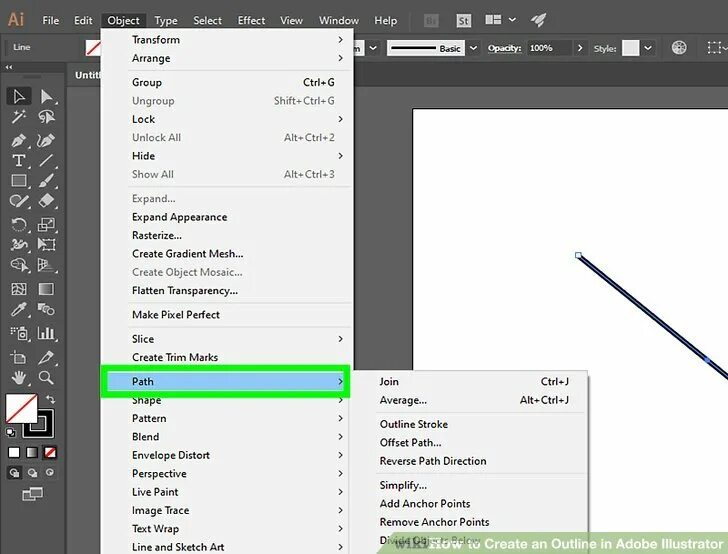Enable Draw Behind mode
The image size is (728, 554).
(32, 473)
